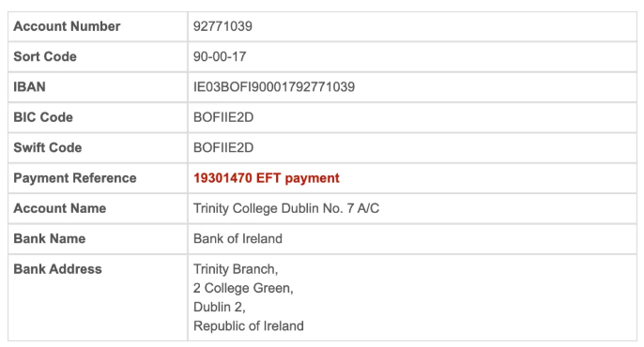The image size is (644, 347).
Task: Click the IBAN value IE03BOFI90001792771039
Action: click(x=274, y=87)
